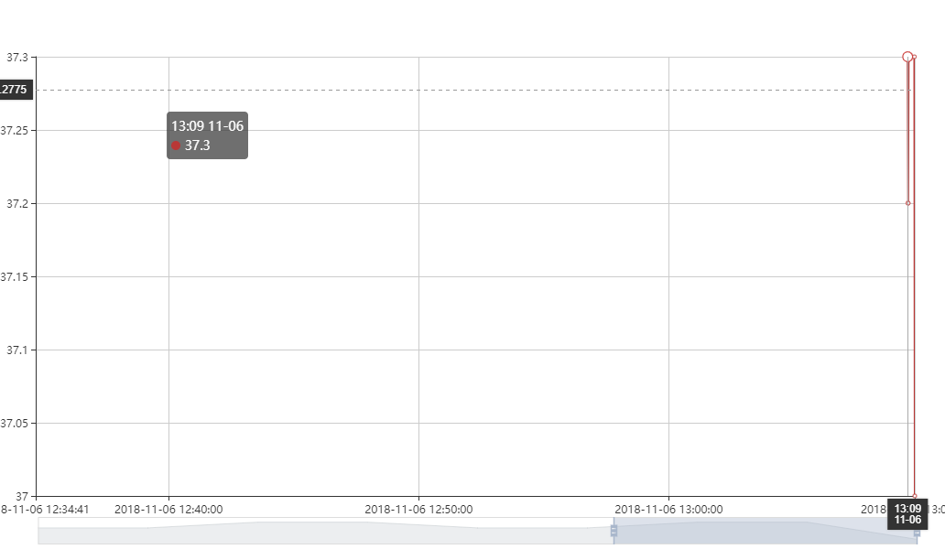
Task: Click the dark '13:09 11-06' axis pointer label
Action: [x=907, y=513]
